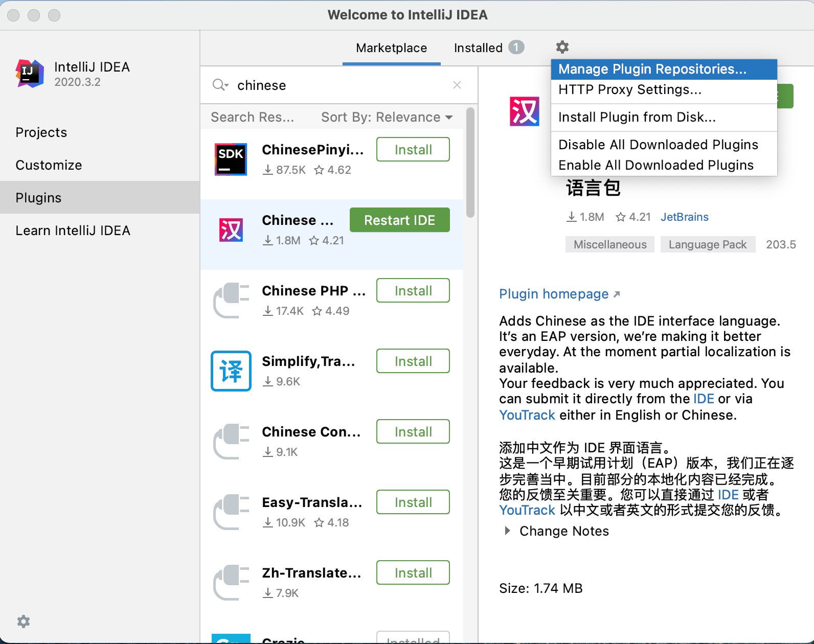814x644 pixels.
Task: Install the Simplify,Tra... plugin
Action: [413, 361]
